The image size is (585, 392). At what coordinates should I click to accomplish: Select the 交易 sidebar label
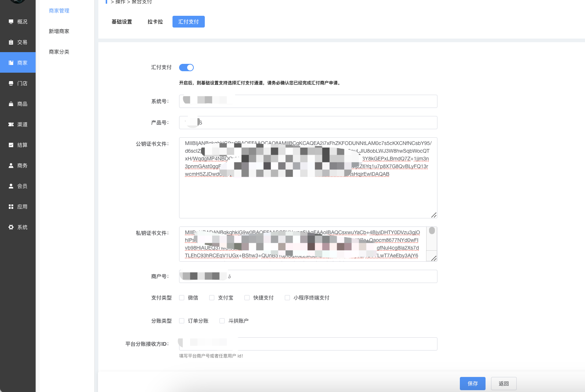[22, 42]
